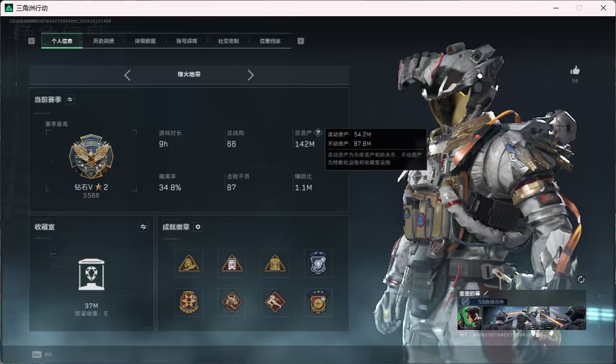This screenshot has width=616, height=364.
Task: Switch the 当前赛季 season view toggle
Action: click(70, 99)
